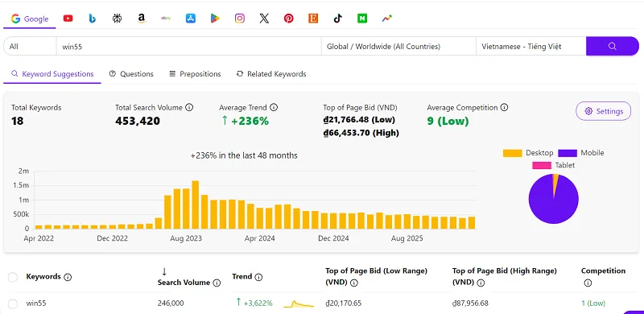Viewport: 644px width, 314px height.
Task: Click info icon beside Average Competition
Action: (x=504, y=108)
